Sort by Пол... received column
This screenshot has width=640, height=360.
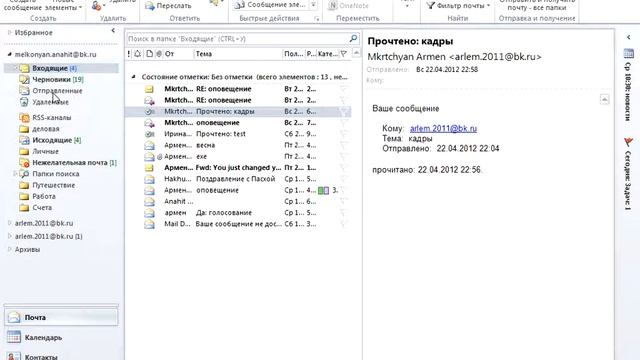tap(293, 54)
